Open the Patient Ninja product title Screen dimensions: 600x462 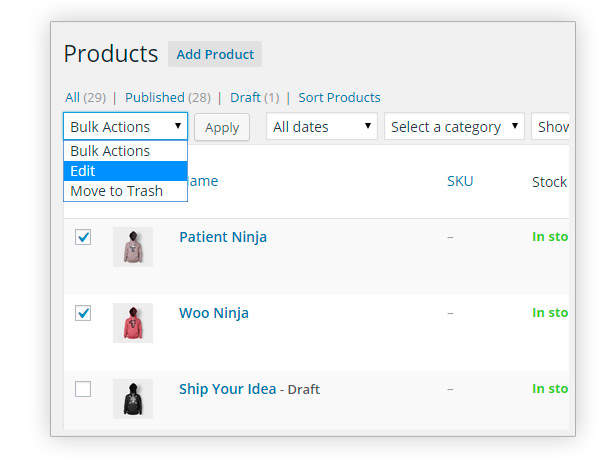[x=223, y=237]
